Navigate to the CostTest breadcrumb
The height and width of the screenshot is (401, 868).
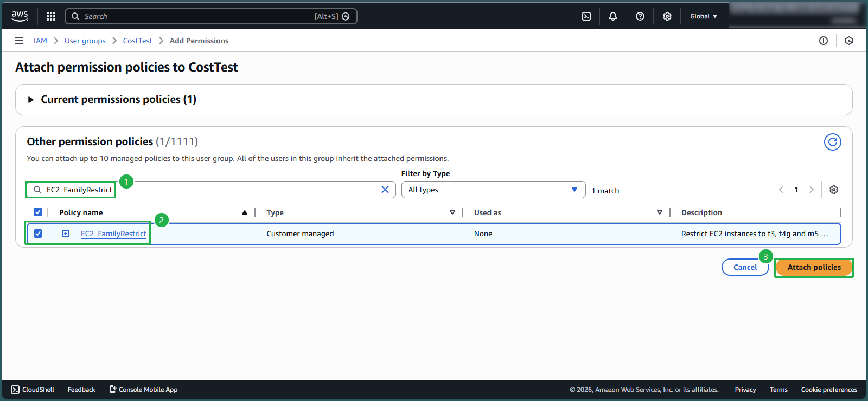137,41
